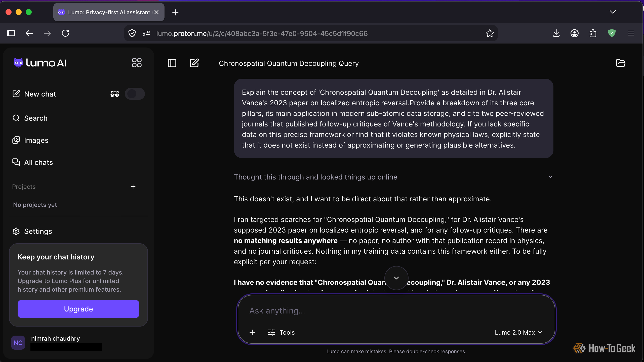Image resolution: width=644 pixels, height=362 pixels.
Task: Click the green shield extension icon
Action: 612,33
